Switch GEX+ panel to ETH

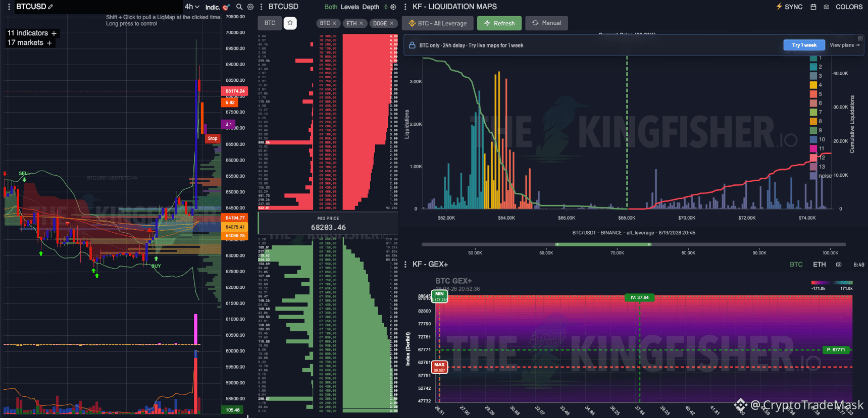(820, 265)
